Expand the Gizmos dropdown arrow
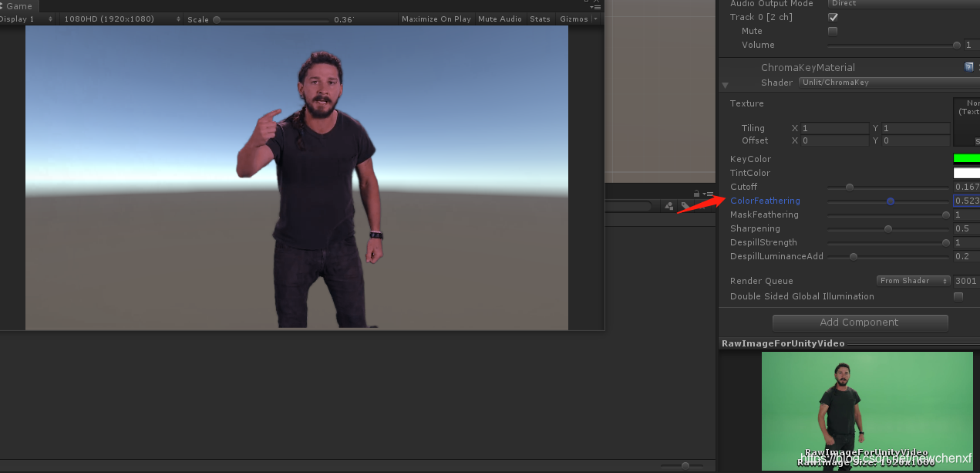Viewport: 980px width, 473px height. click(x=594, y=19)
